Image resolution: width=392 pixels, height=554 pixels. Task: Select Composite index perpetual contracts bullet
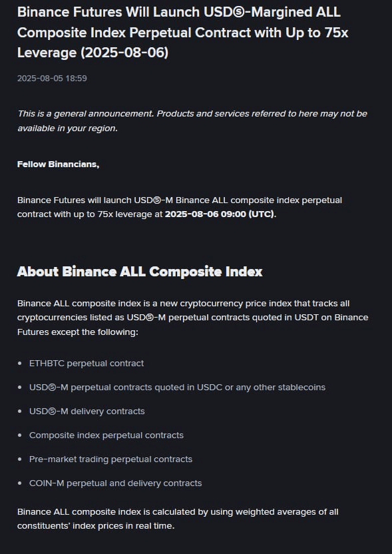click(x=106, y=435)
